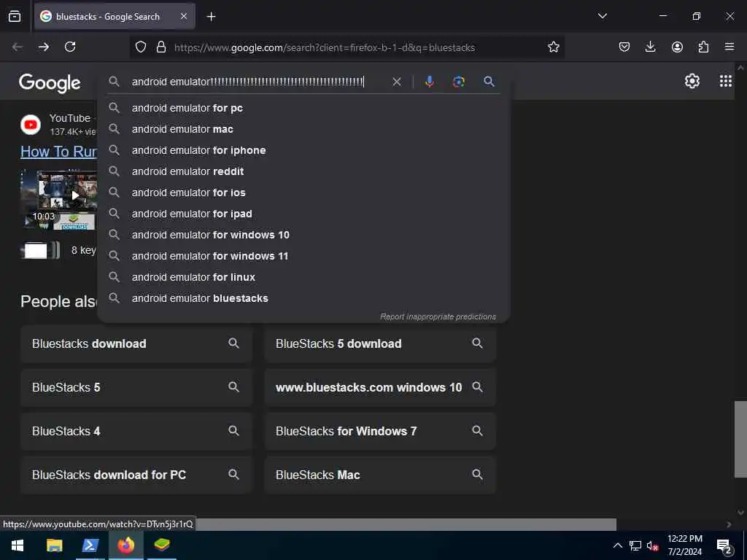
Task: Select suggestion android emulator for iphone
Action: [x=304, y=150]
